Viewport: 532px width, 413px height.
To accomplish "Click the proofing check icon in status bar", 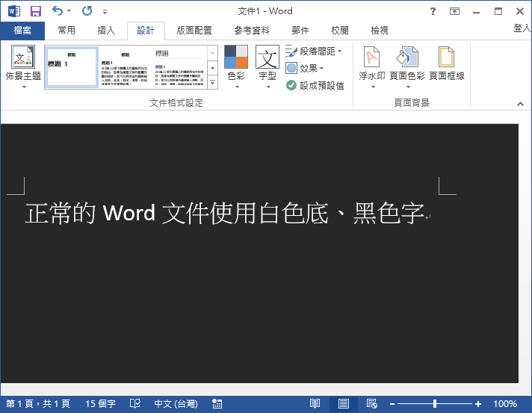I will point(135,404).
